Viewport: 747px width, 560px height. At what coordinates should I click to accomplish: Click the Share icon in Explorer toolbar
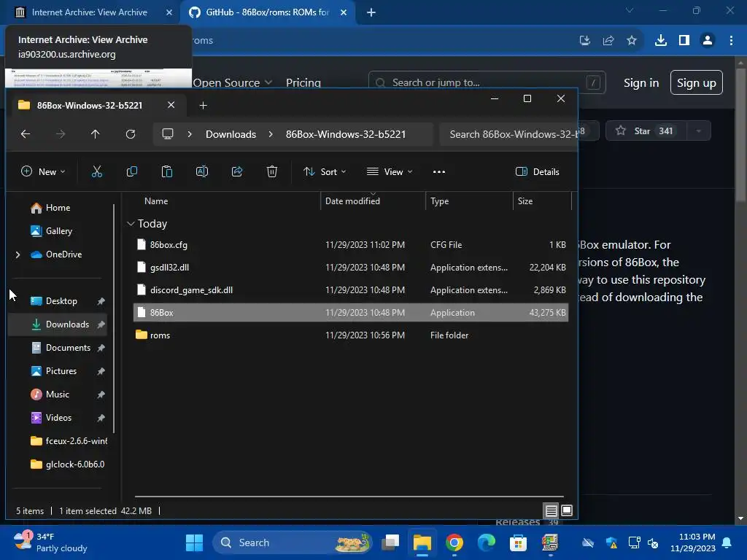pyautogui.click(x=237, y=172)
